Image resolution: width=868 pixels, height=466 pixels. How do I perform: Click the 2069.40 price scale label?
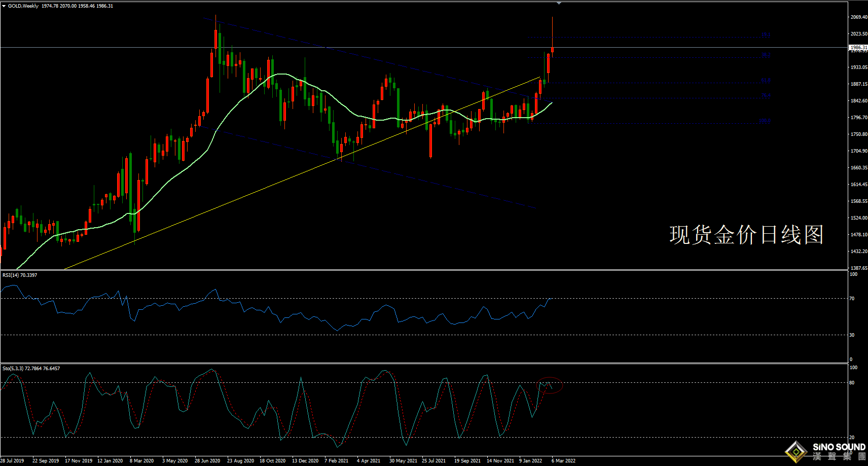(x=859, y=17)
